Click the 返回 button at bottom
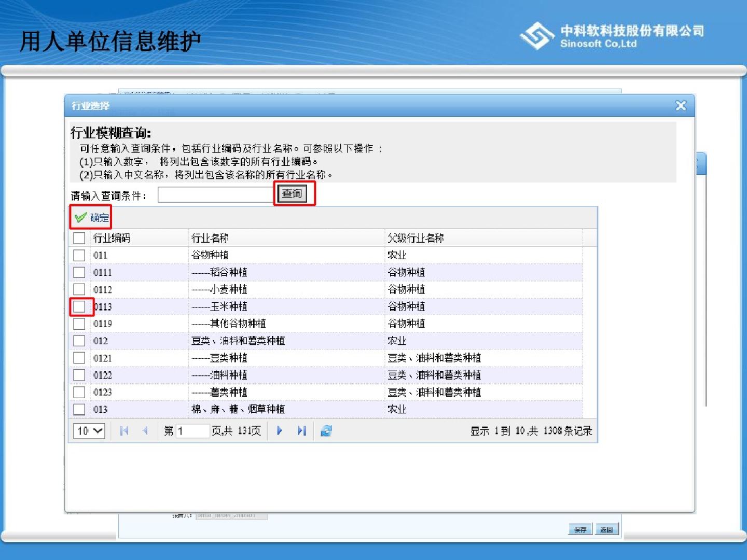The height and width of the screenshot is (560, 747). (x=606, y=529)
